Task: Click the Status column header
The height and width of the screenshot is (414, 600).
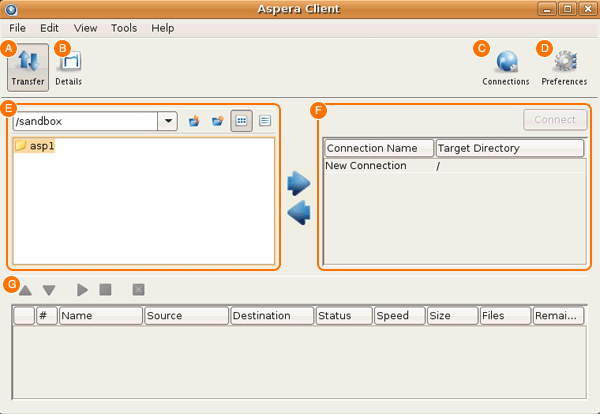Action: pyautogui.click(x=344, y=316)
